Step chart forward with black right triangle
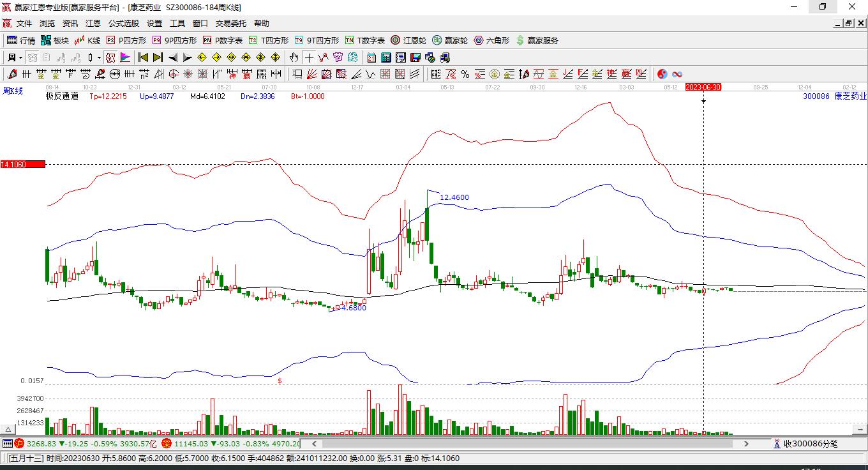Viewport: 868px width, 470px height. click(187, 57)
